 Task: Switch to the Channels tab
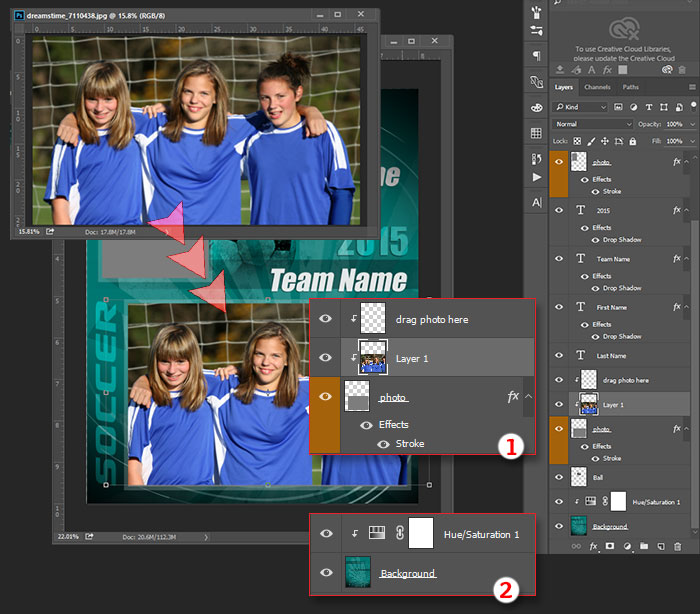coord(597,87)
